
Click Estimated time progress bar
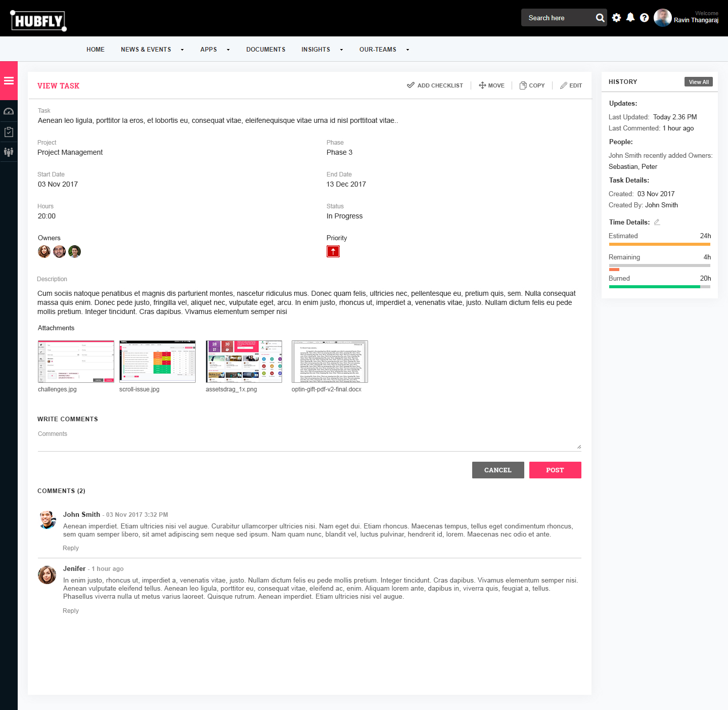click(659, 244)
